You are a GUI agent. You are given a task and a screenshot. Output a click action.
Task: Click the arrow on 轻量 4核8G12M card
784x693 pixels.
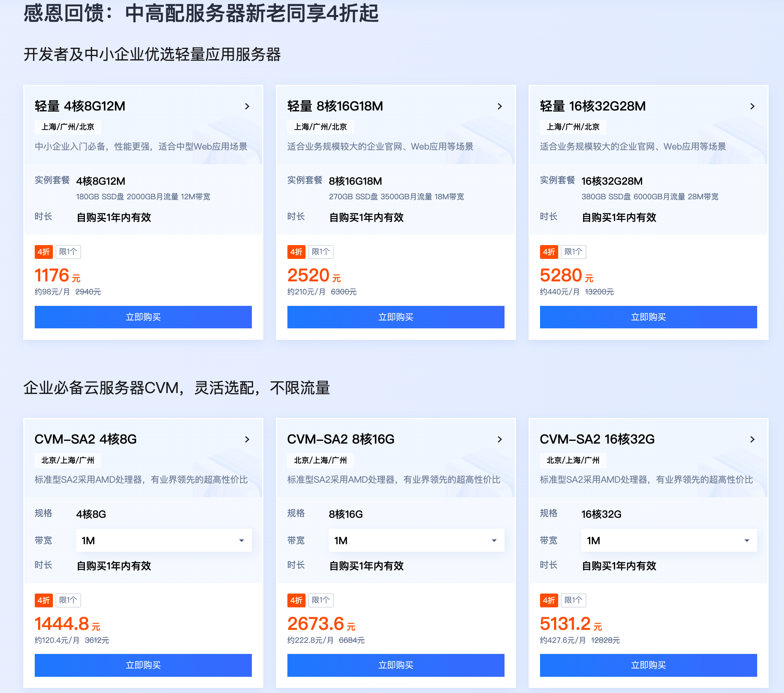click(247, 106)
